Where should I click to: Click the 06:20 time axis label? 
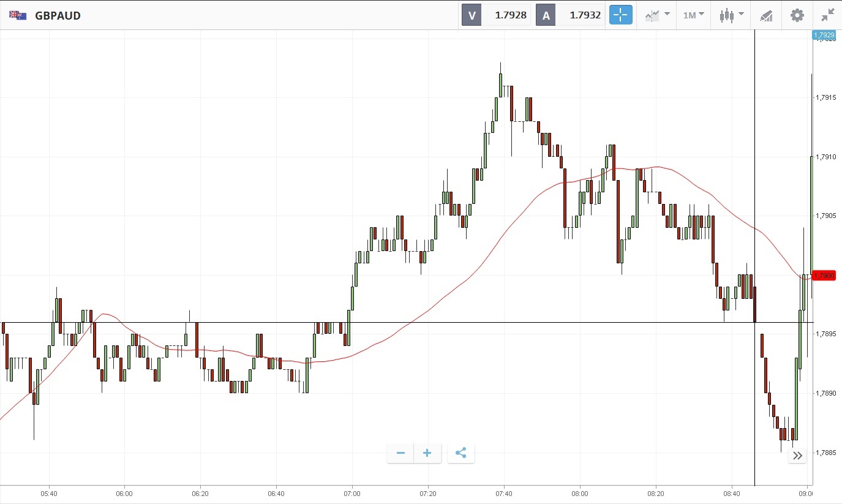tap(200, 493)
